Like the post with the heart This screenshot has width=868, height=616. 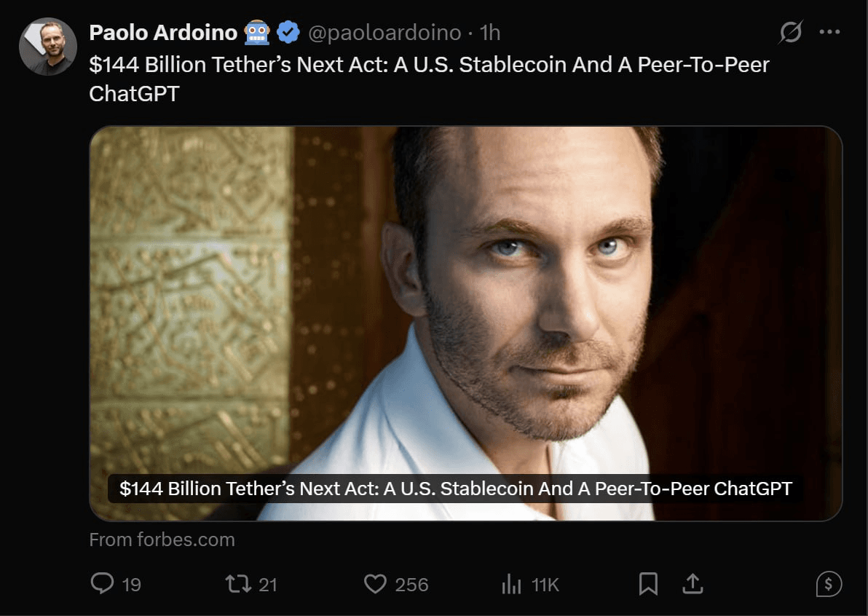coord(374,583)
